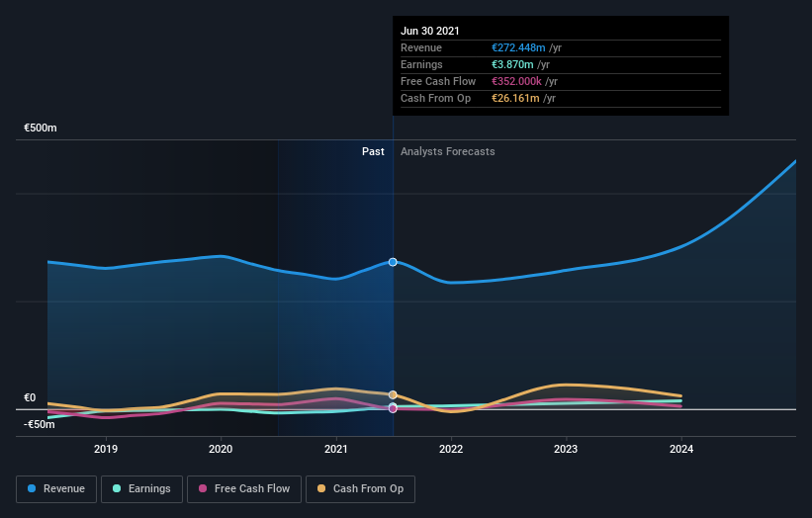812x518 pixels.
Task: Toggle the Cash From Op legend series
Action: (x=360, y=489)
